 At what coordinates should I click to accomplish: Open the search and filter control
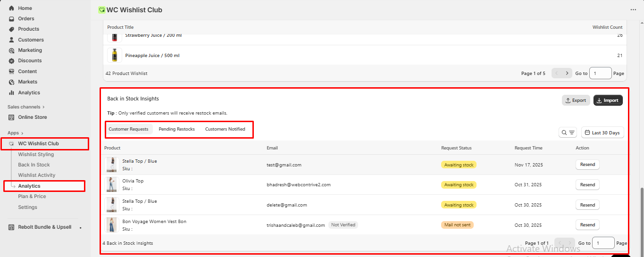pos(568,133)
